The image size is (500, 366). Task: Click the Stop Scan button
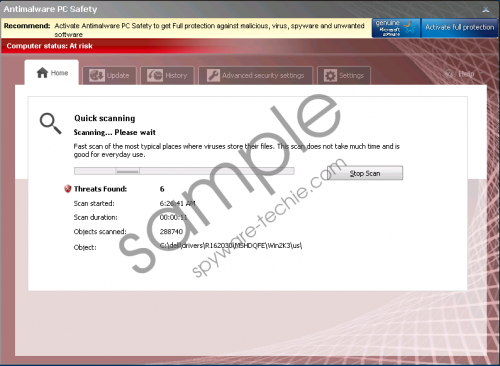coord(365,173)
